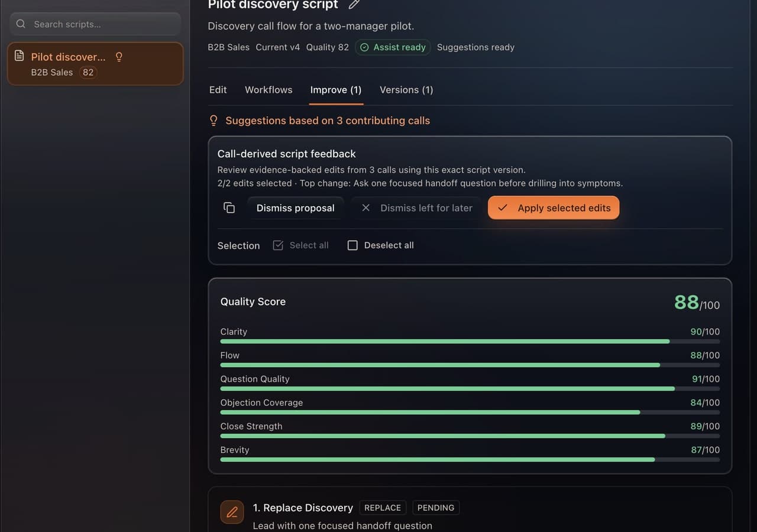
Task: Click the Clarity score progress bar
Action: click(470, 342)
